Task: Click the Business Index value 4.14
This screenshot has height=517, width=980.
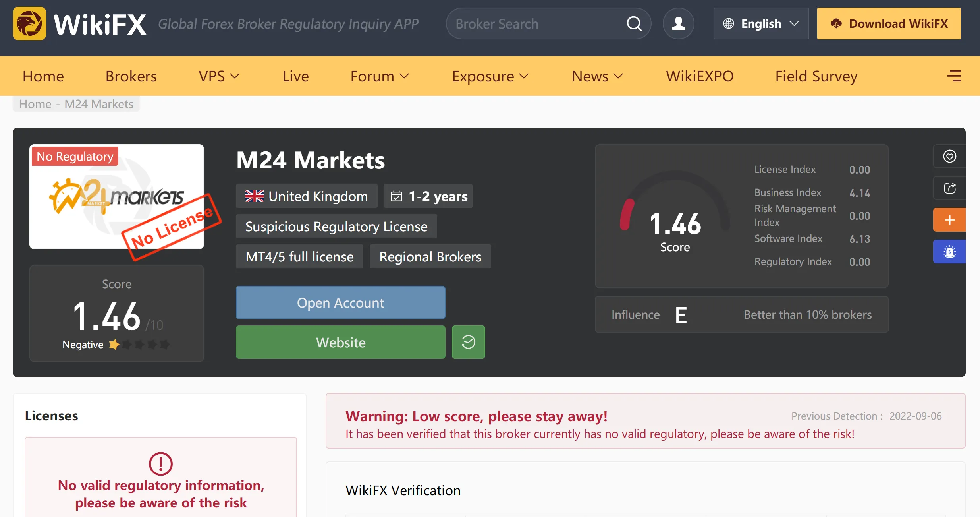Action: click(860, 193)
